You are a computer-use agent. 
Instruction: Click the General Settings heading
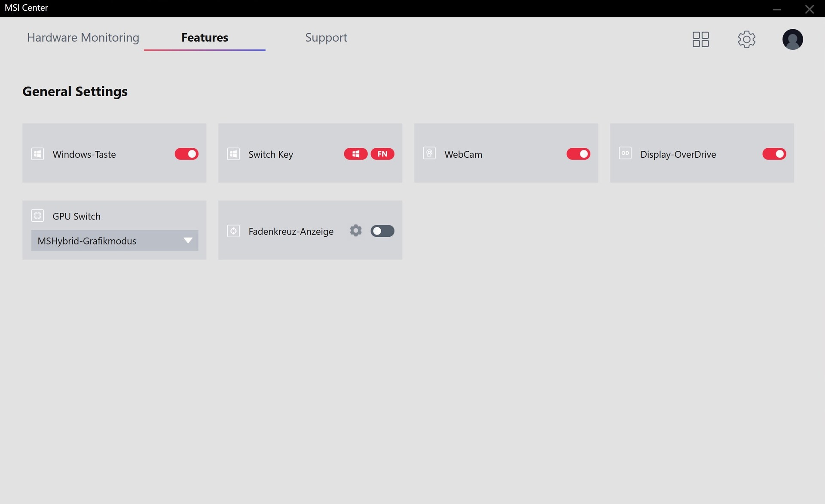pos(75,92)
